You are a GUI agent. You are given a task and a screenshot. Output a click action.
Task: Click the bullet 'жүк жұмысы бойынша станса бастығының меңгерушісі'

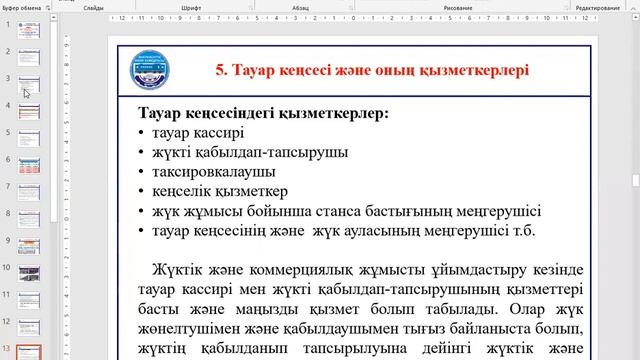347,211
